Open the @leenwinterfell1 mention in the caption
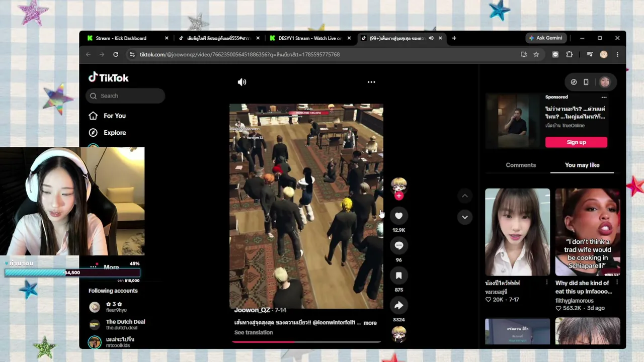The width and height of the screenshot is (644, 362). pyautogui.click(x=334, y=323)
